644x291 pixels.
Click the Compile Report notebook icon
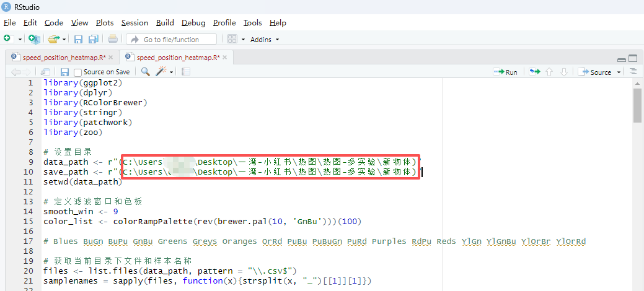click(x=186, y=72)
